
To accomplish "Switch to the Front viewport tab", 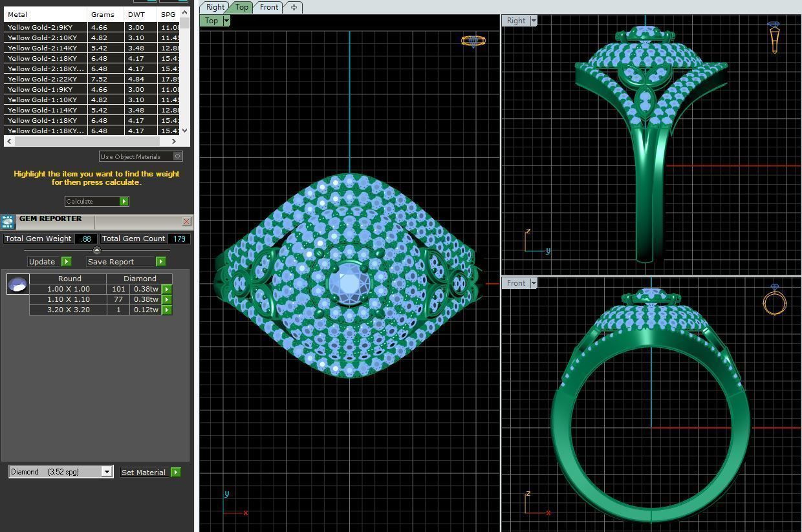I will (x=269, y=7).
